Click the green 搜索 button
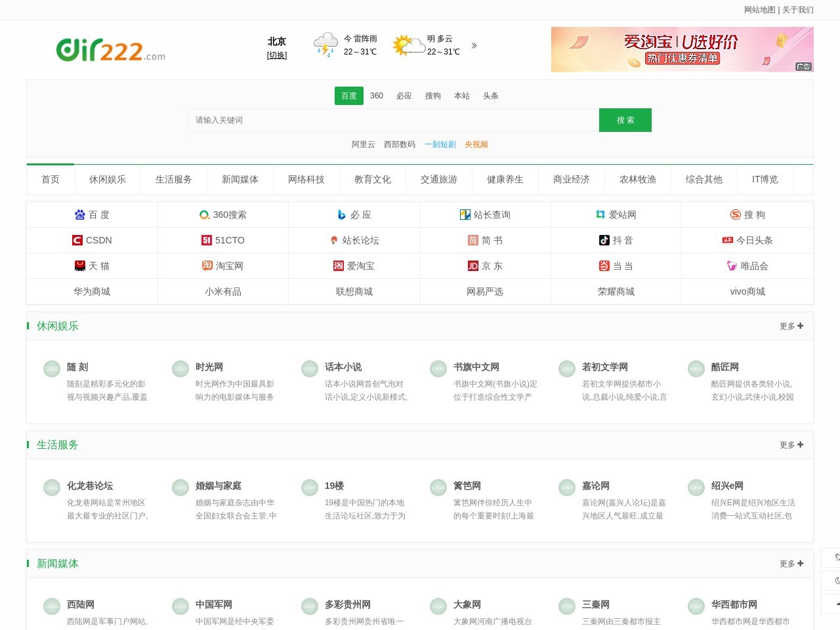This screenshot has width=840, height=630. 625,120
